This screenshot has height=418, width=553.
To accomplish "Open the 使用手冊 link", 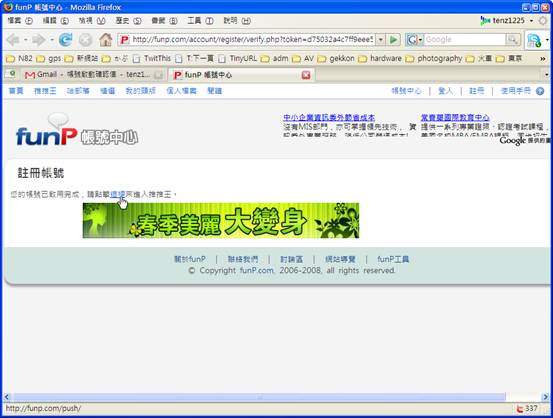I will pos(516,91).
